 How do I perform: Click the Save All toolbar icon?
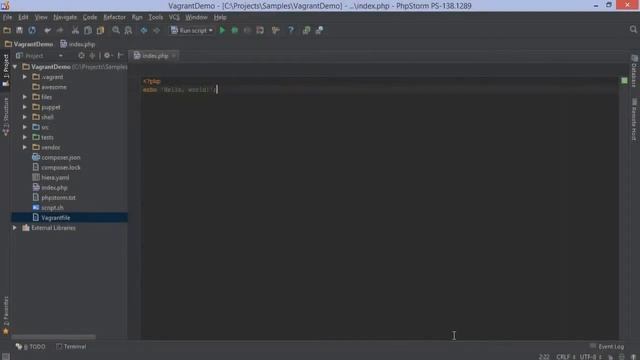coord(19,30)
